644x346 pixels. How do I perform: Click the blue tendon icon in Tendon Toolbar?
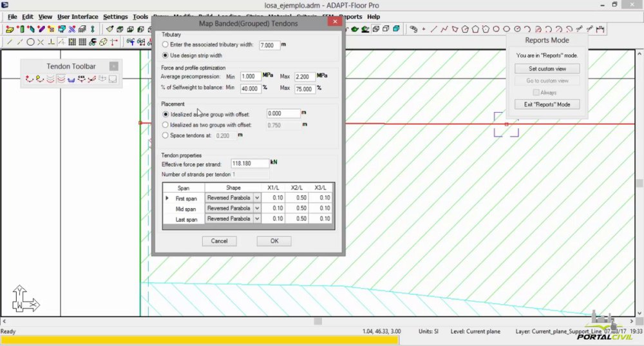71,79
